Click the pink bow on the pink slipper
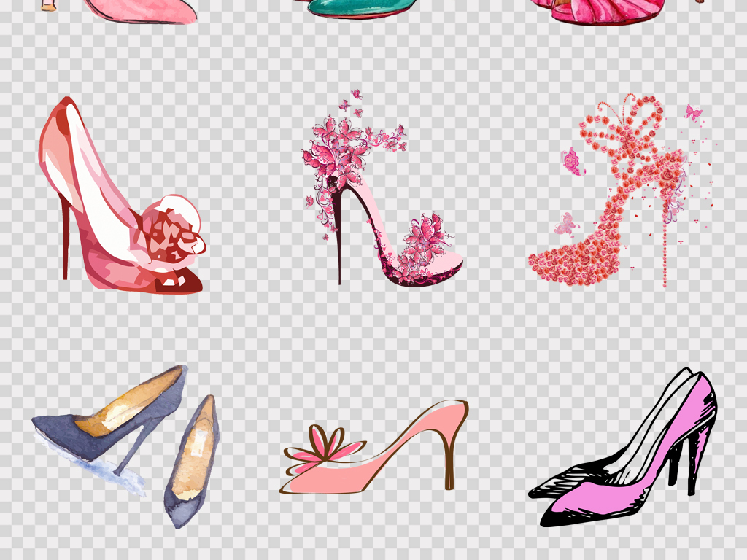The width and height of the screenshot is (747, 560). tap(320, 445)
